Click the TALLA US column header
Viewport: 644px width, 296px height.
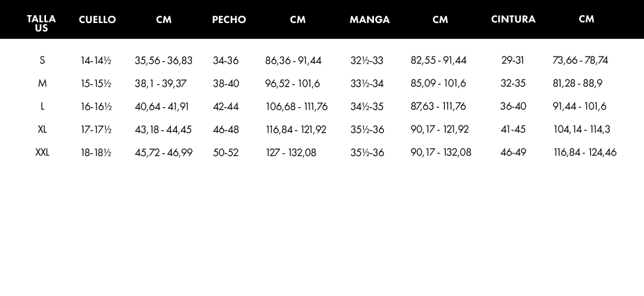[x=41, y=23]
